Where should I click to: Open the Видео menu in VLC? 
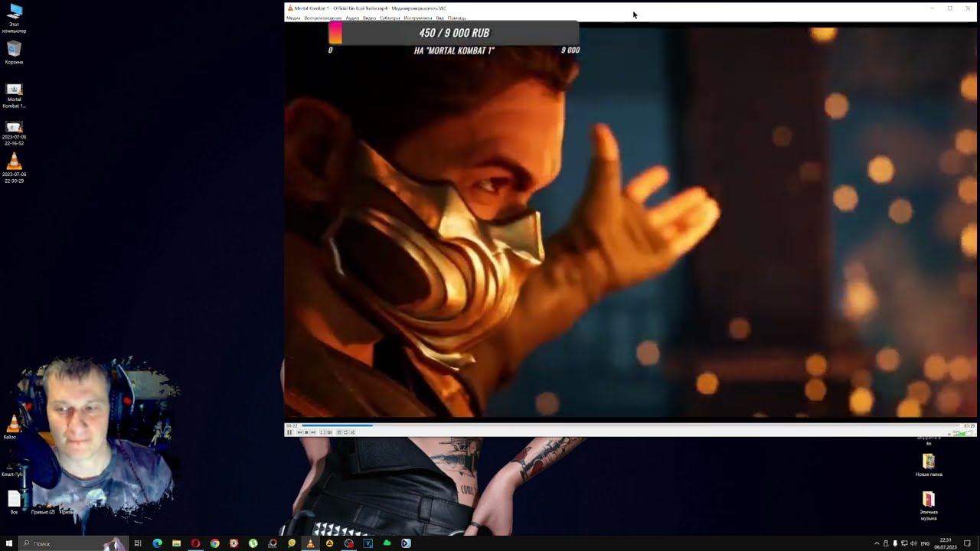369,18
